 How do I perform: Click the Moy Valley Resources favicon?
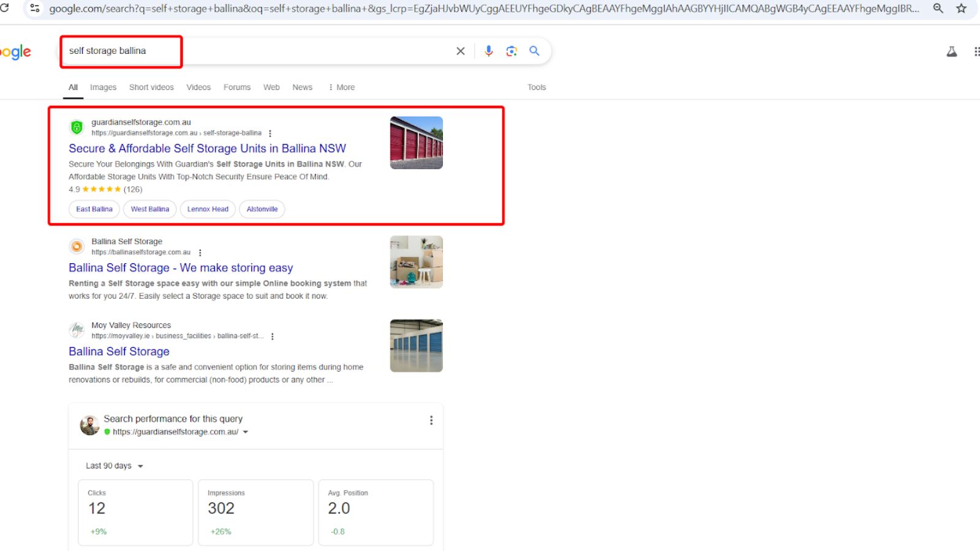point(77,330)
